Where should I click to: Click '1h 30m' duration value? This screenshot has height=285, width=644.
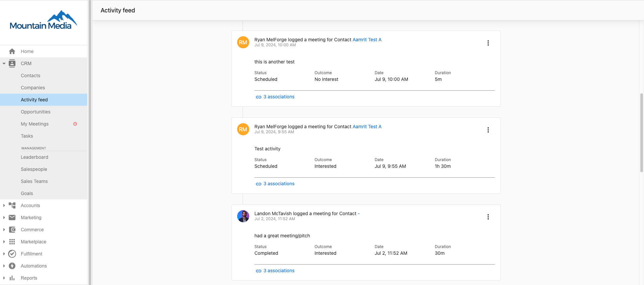(x=443, y=166)
